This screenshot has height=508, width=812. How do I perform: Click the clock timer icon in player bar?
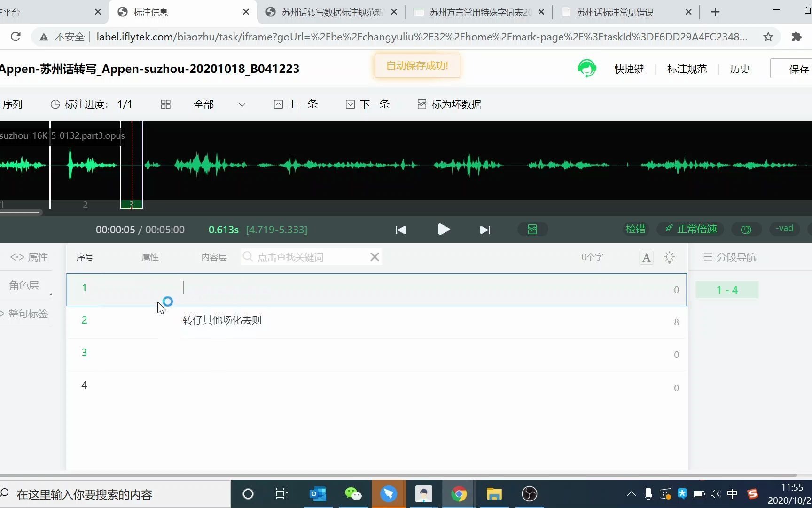pyautogui.click(x=746, y=230)
